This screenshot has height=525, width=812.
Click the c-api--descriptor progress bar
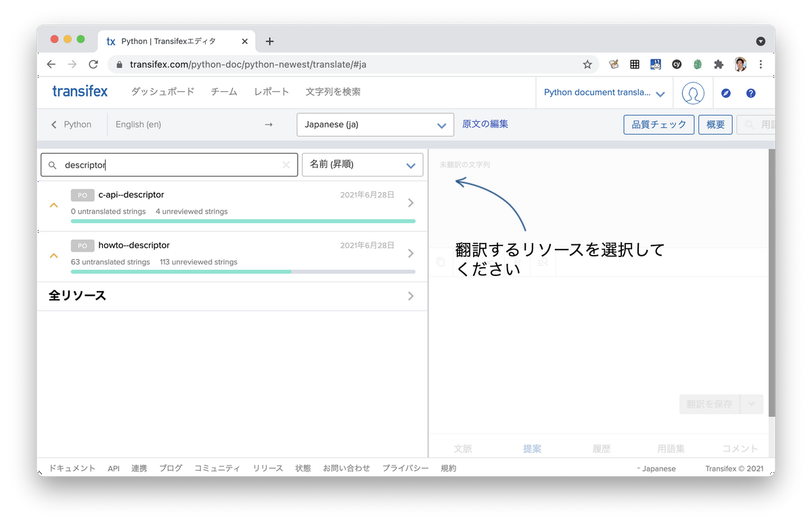[x=243, y=221]
